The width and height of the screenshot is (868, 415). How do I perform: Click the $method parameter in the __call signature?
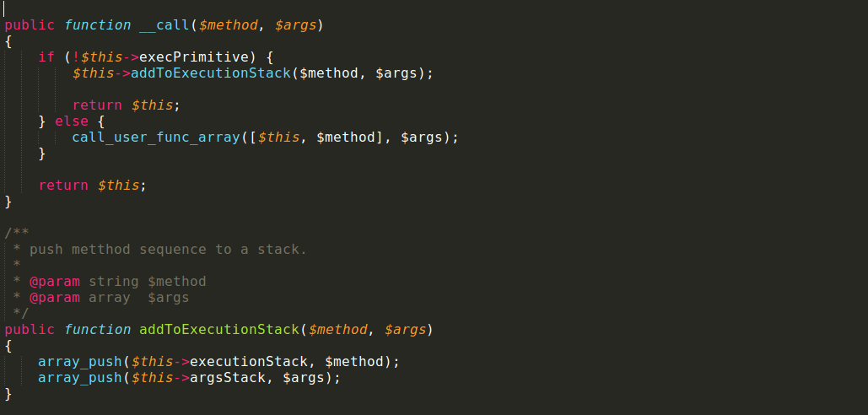pos(228,25)
